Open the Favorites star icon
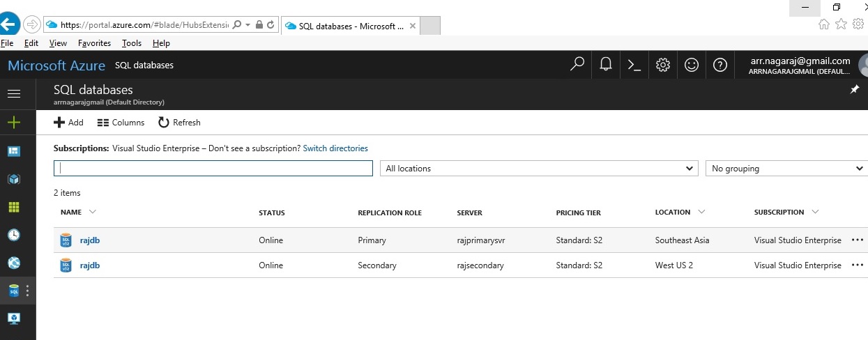The width and height of the screenshot is (868, 340). (x=841, y=24)
